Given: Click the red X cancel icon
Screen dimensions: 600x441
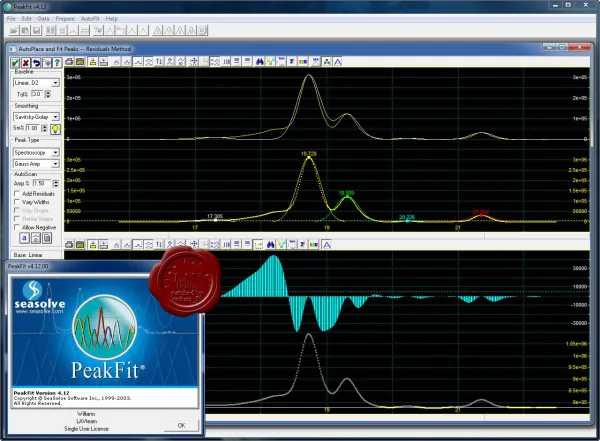Looking at the screenshot, I should (x=25, y=62).
